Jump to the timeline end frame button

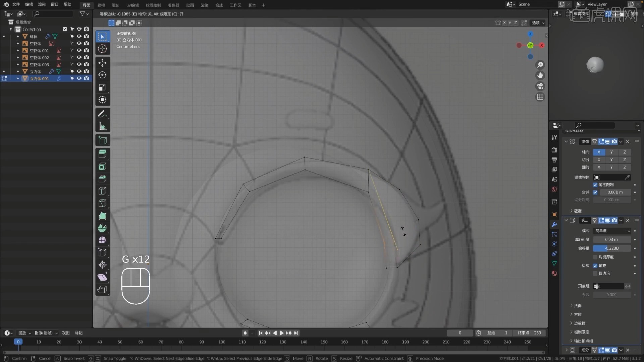[x=296, y=333]
